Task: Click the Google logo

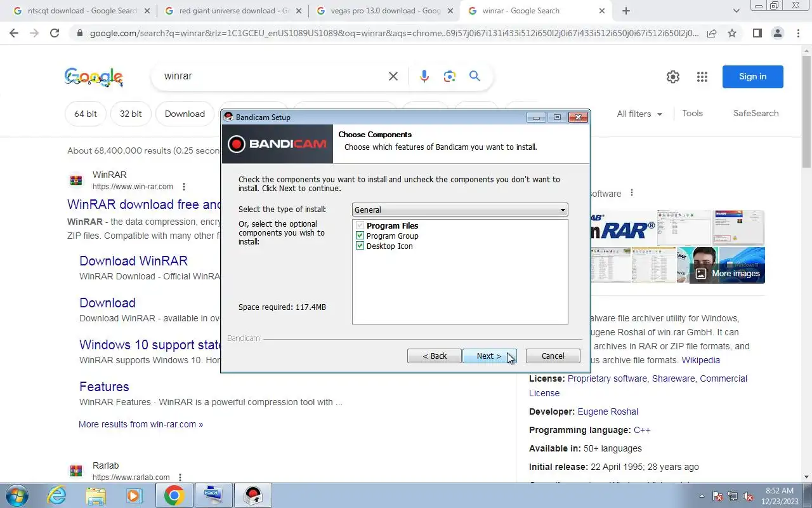Action: click(x=93, y=77)
